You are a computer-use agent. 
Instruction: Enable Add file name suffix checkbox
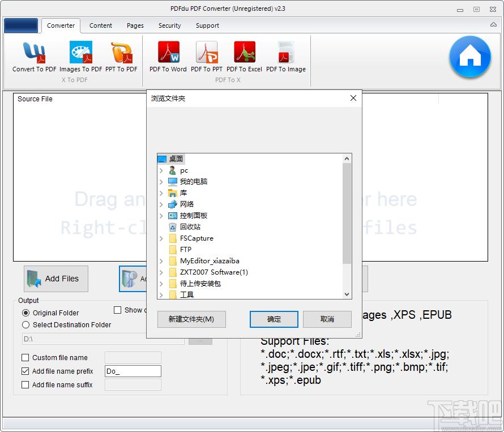(x=25, y=384)
